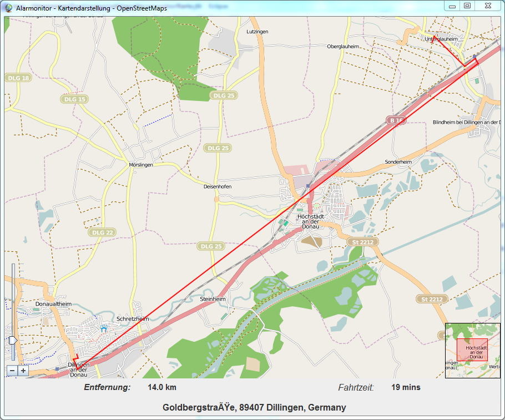Image resolution: width=505 pixels, height=420 pixels.
Task: Click the Goldbergstraße address text
Action: click(254, 408)
